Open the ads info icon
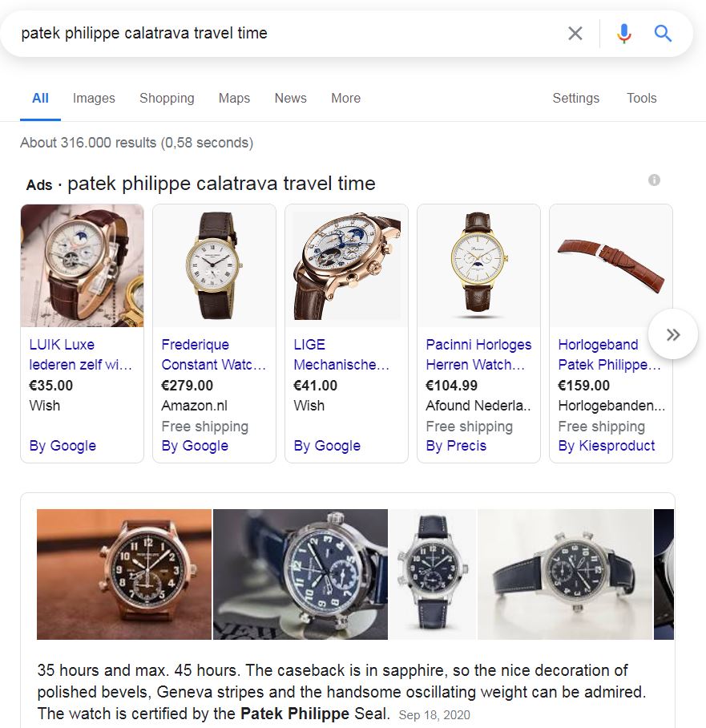 (654, 180)
